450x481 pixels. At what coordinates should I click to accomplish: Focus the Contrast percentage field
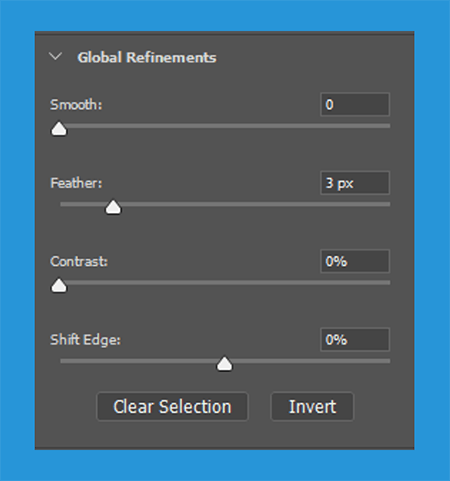355,261
